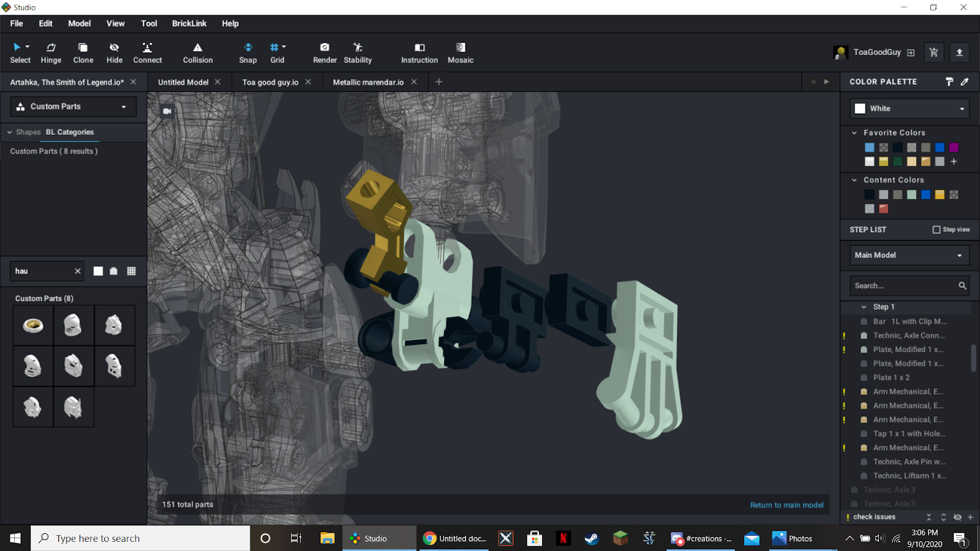Collapse Step 1 in the step list
This screenshot has height=551, width=980.
pyautogui.click(x=864, y=307)
